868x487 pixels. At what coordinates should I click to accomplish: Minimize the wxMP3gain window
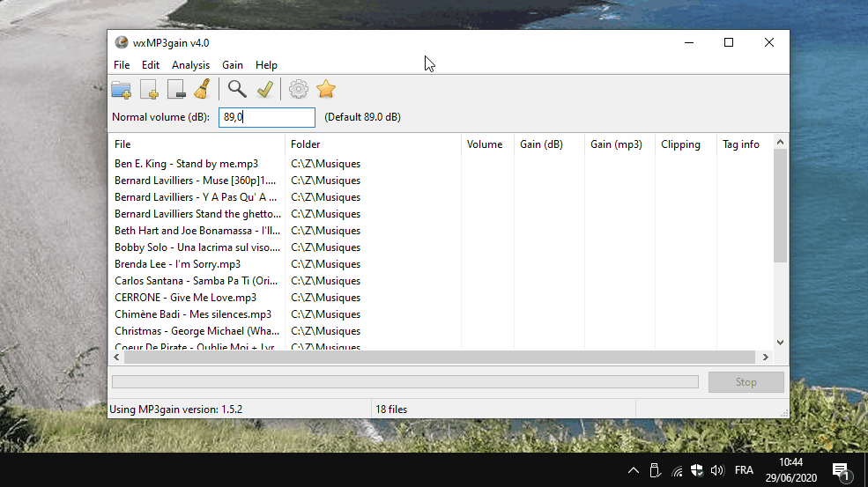pos(689,42)
